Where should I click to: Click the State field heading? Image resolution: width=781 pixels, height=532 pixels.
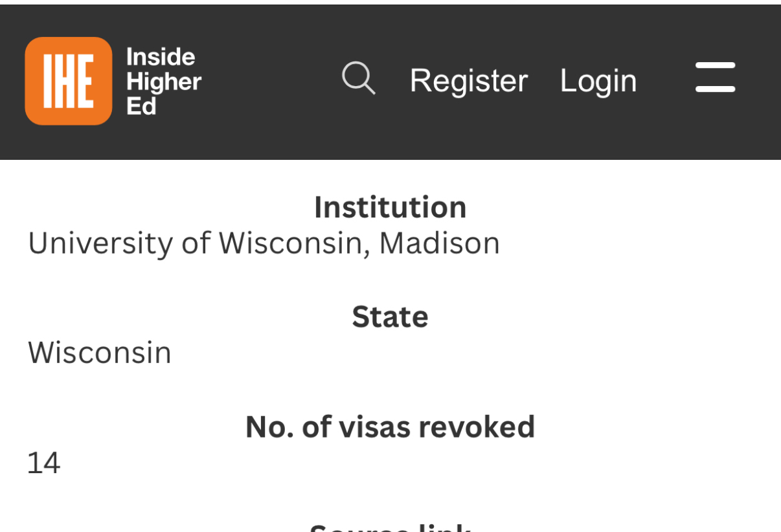(390, 316)
